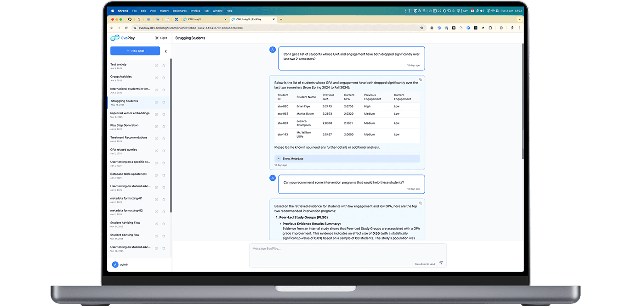Viewport: 644px width, 308px height.
Task: Rename "Test anxiety" chat using its pencil icon
Action: coord(156,65)
